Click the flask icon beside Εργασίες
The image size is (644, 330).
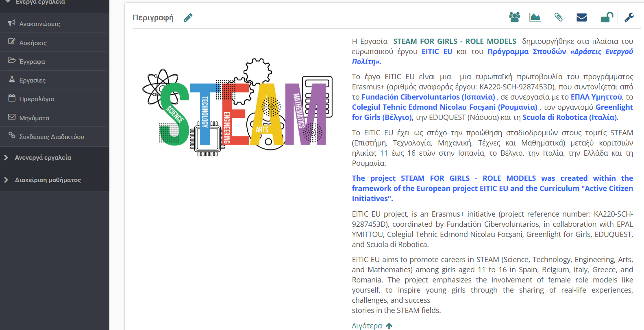pos(12,79)
